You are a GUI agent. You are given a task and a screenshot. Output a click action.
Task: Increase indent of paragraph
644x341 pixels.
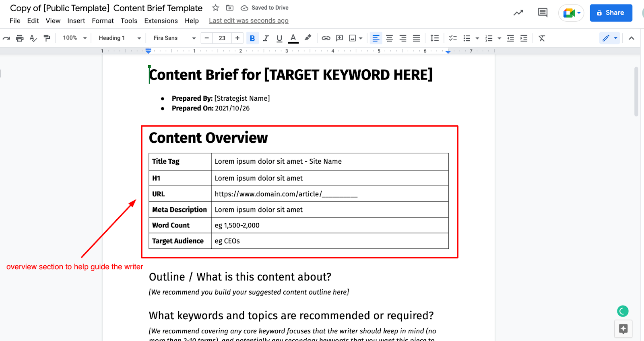[524, 38]
